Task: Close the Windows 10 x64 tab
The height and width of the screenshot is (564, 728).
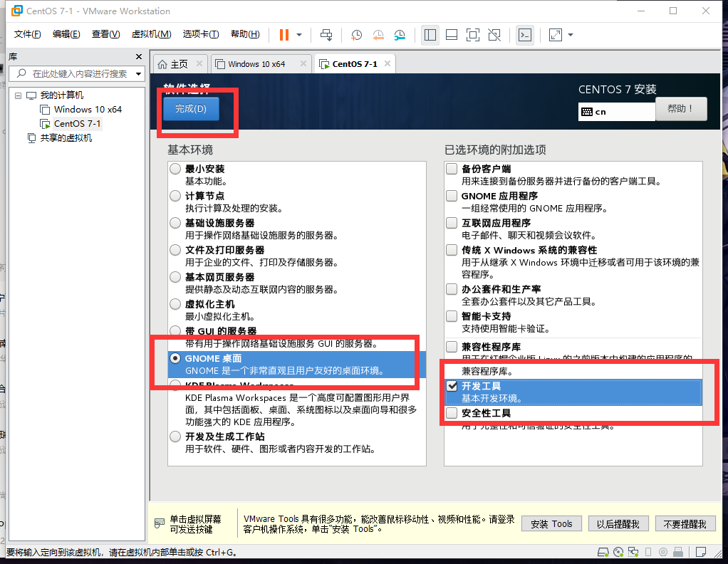Action: [x=303, y=63]
